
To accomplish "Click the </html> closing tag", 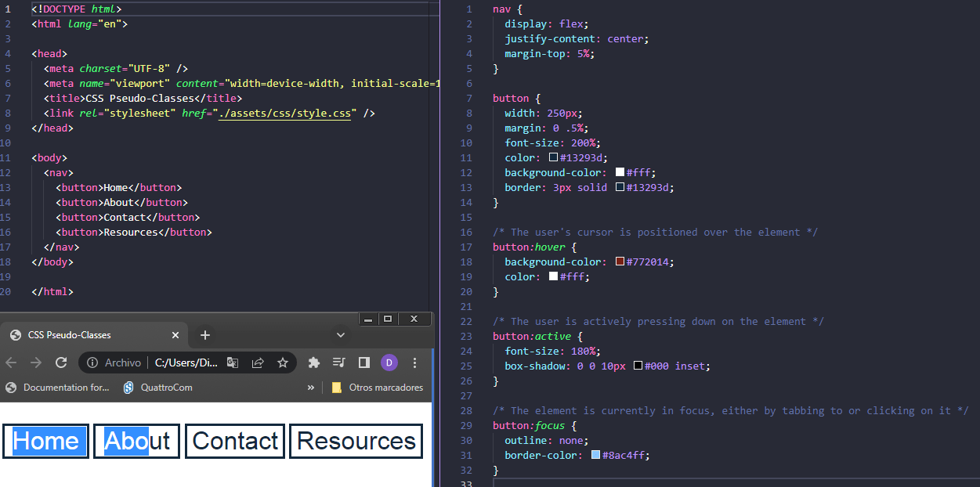I will point(52,291).
